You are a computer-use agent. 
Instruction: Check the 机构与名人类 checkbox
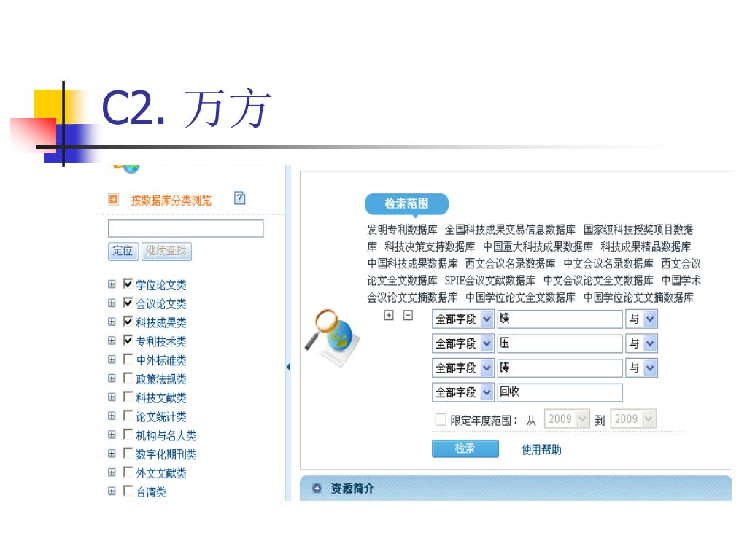pyautogui.click(x=128, y=435)
